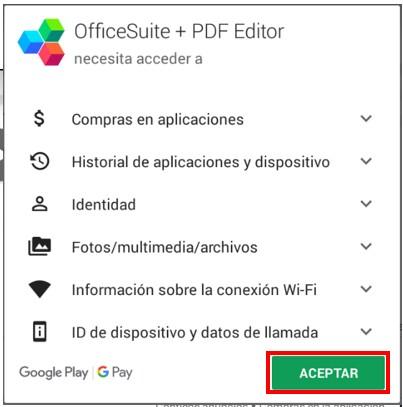Select the Identidad permission label
This screenshot has width=403, height=407.
(104, 204)
